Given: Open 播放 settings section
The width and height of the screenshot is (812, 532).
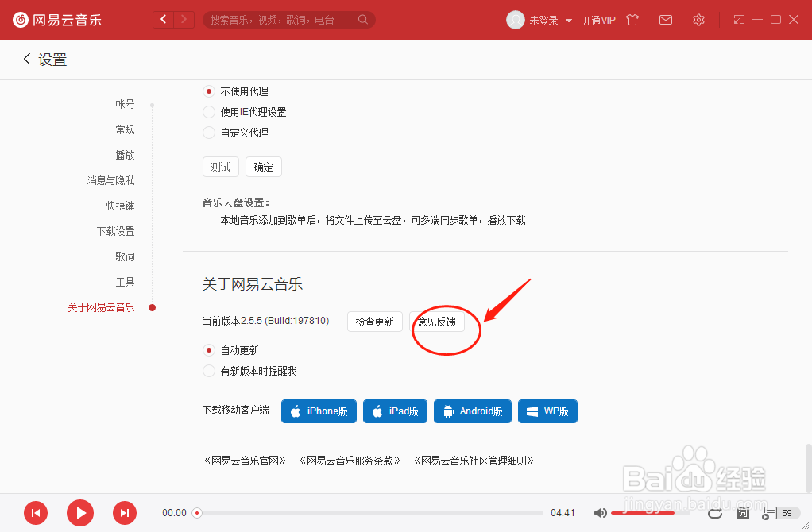Looking at the screenshot, I should tap(125, 155).
